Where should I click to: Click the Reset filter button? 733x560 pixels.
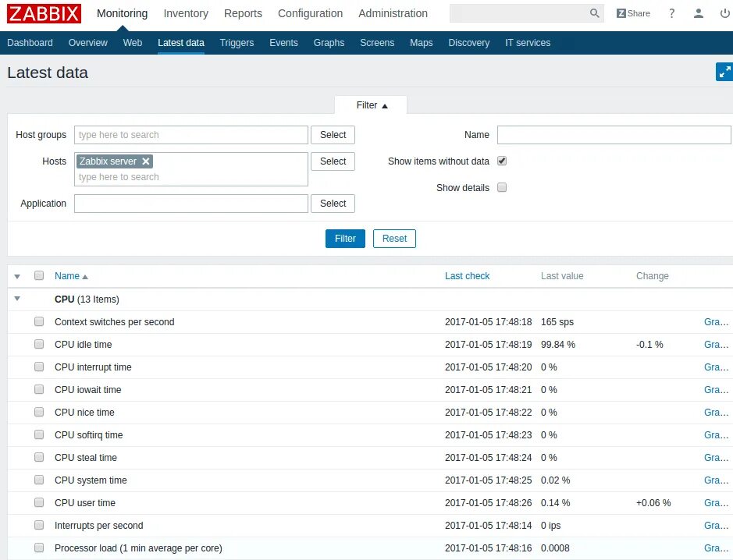point(394,239)
